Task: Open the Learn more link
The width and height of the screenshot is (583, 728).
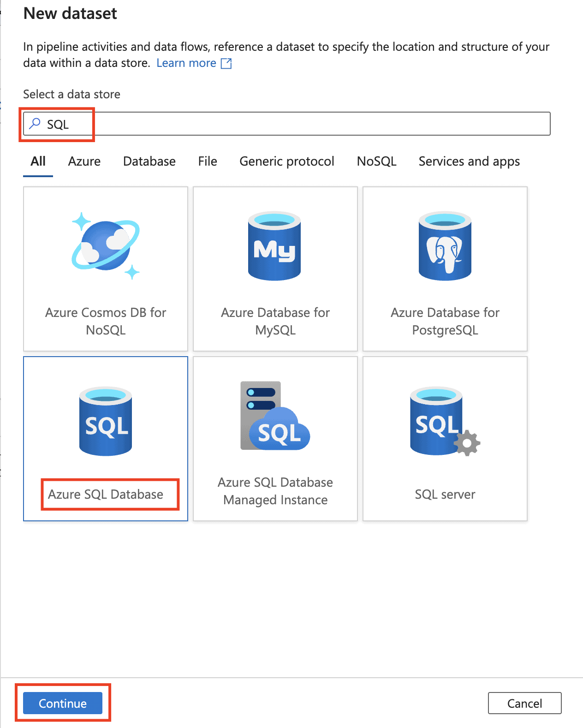Action: pos(186,63)
